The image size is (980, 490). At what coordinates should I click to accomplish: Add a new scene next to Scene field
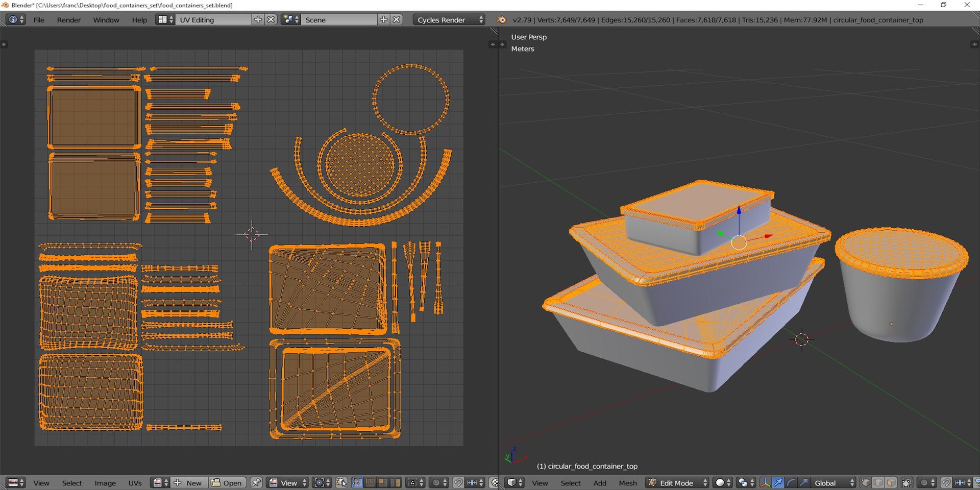click(x=383, y=19)
